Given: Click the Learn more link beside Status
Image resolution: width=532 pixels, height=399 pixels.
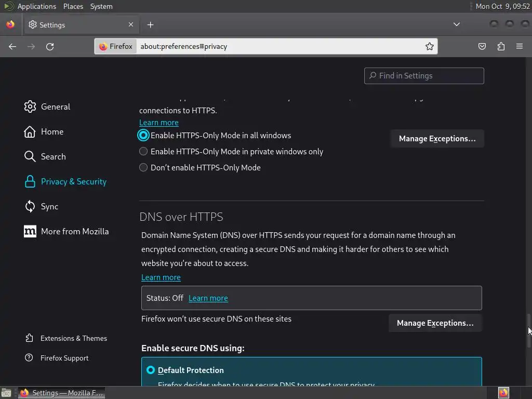Looking at the screenshot, I should [208, 298].
